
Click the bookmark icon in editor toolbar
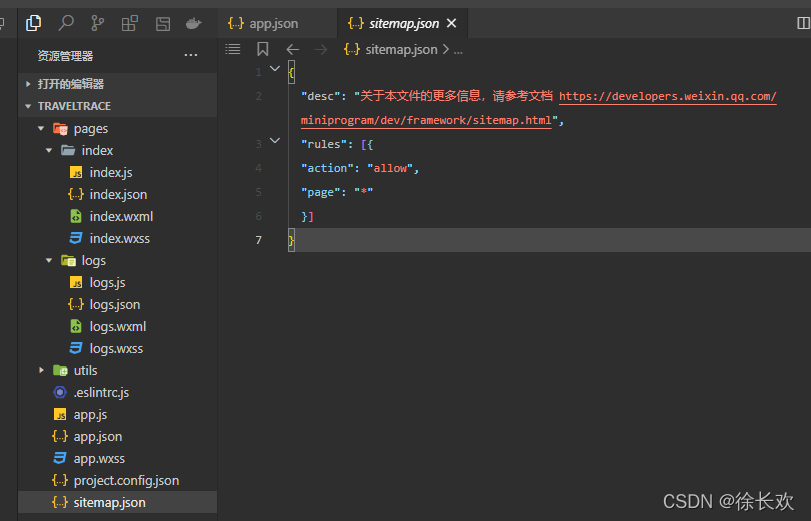click(x=263, y=49)
